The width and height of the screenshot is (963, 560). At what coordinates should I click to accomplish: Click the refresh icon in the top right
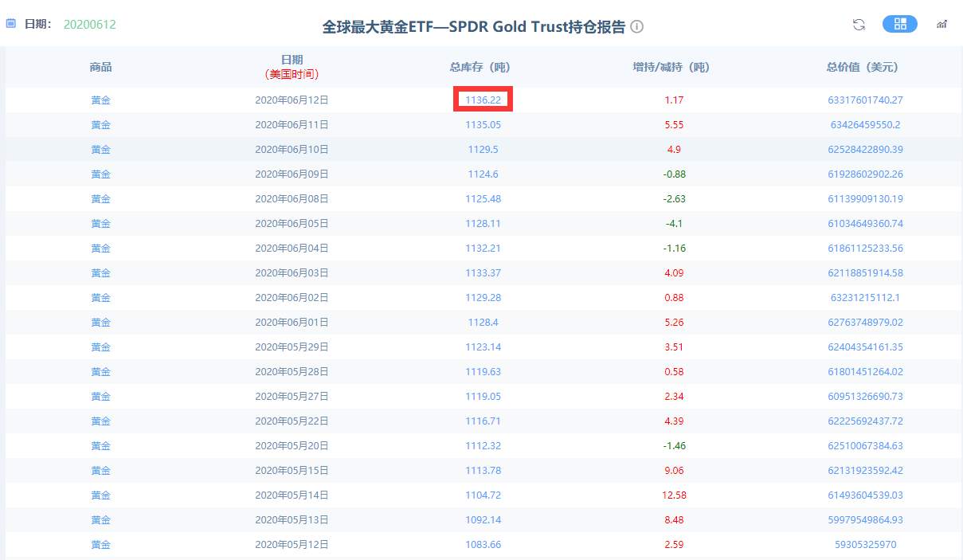click(859, 24)
